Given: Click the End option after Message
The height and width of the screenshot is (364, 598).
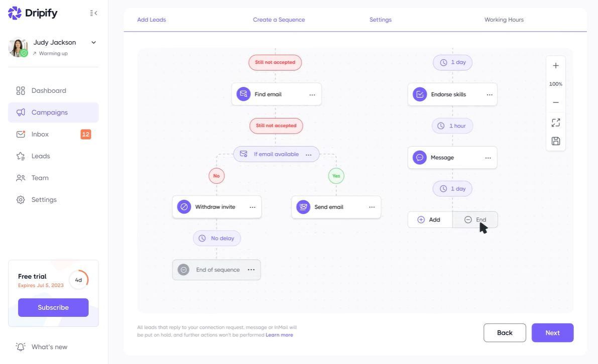Looking at the screenshot, I should click(475, 220).
